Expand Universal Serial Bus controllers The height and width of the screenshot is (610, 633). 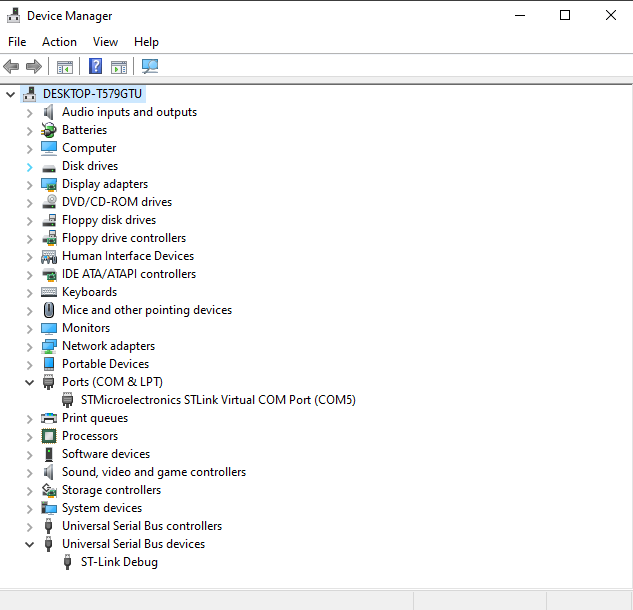coord(29,526)
